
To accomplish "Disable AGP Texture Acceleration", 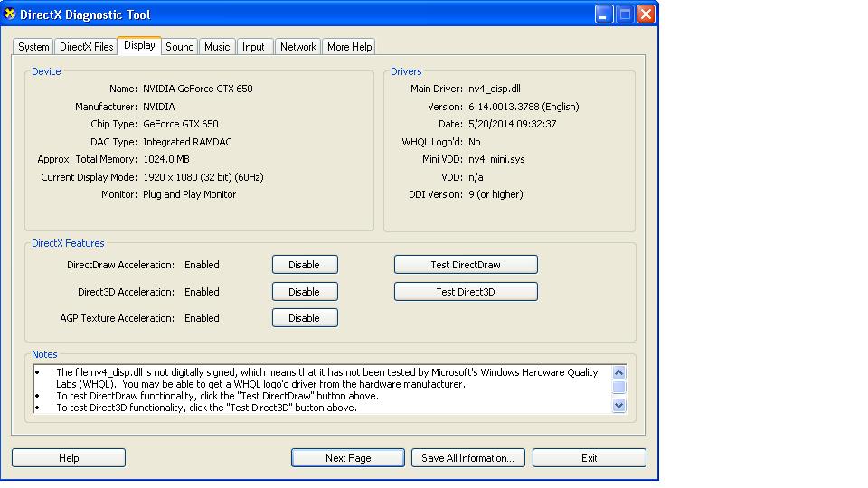I will [304, 318].
